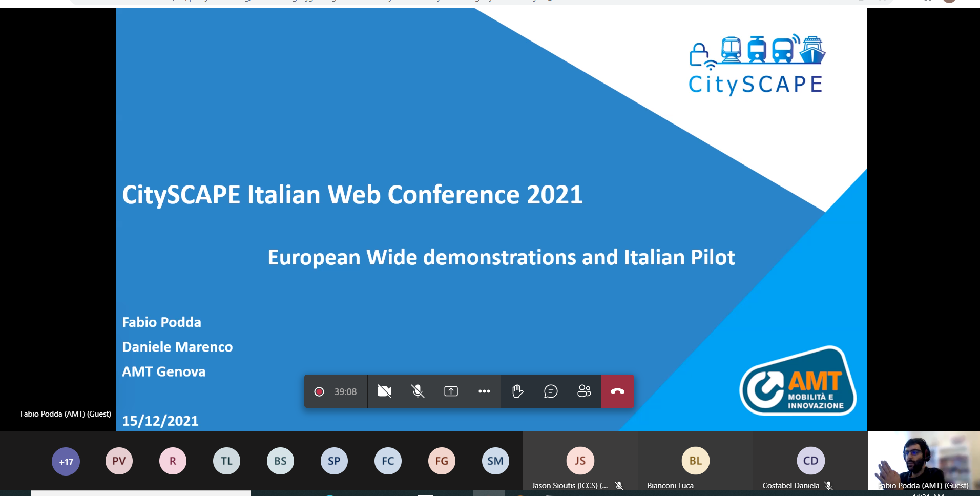The width and height of the screenshot is (980, 496).
Task: Open the BS participant avatar
Action: tap(280, 461)
